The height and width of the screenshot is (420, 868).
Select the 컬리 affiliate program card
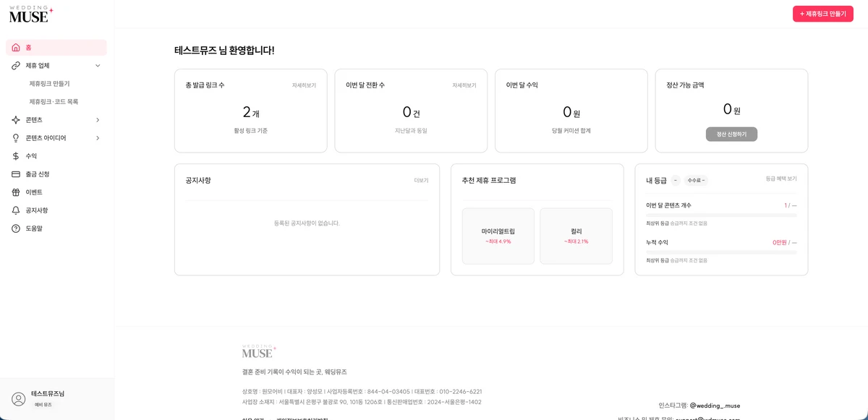(x=576, y=236)
